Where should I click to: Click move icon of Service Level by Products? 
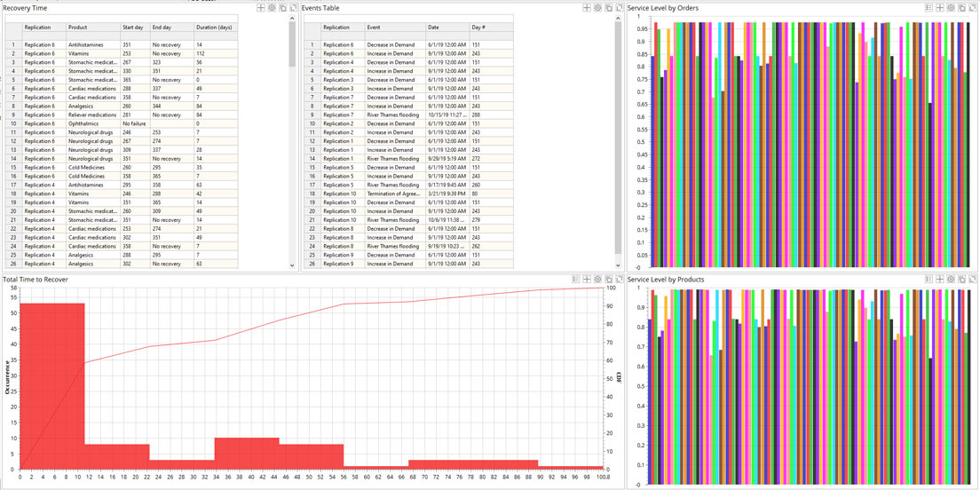pyautogui.click(x=940, y=280)
